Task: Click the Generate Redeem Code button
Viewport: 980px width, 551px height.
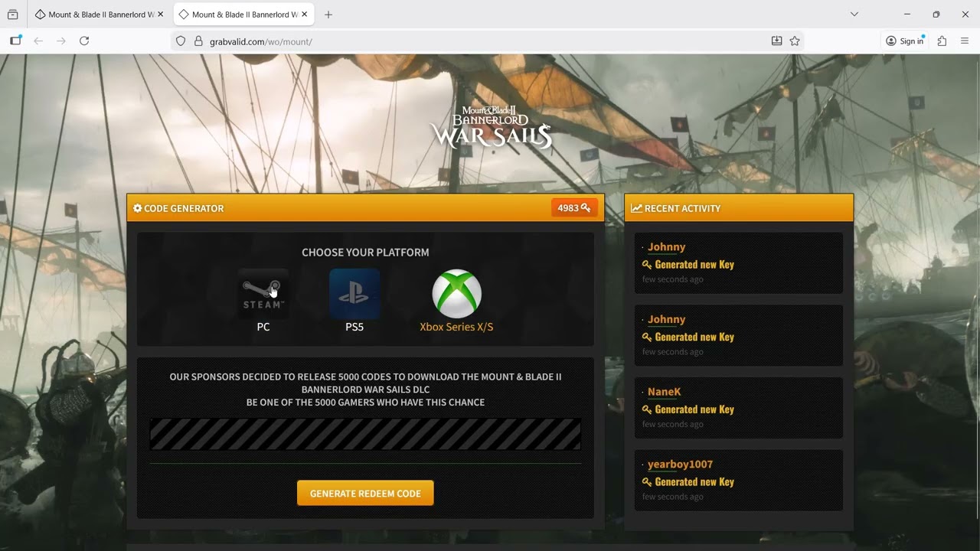Action: pyautogui.click(x=365, y=494)
